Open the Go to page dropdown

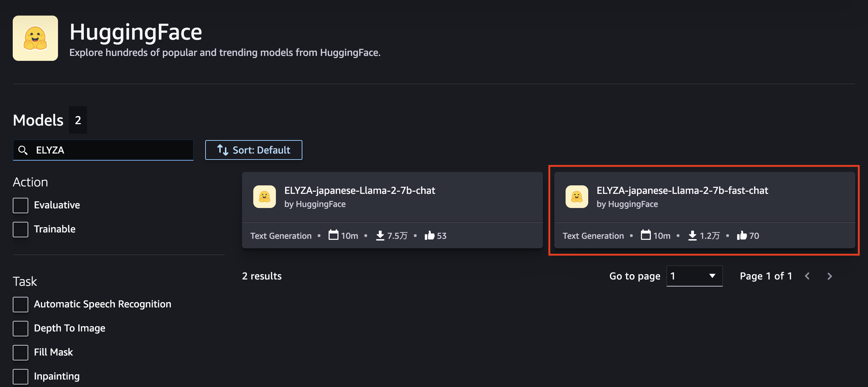(x=694, y=276)
